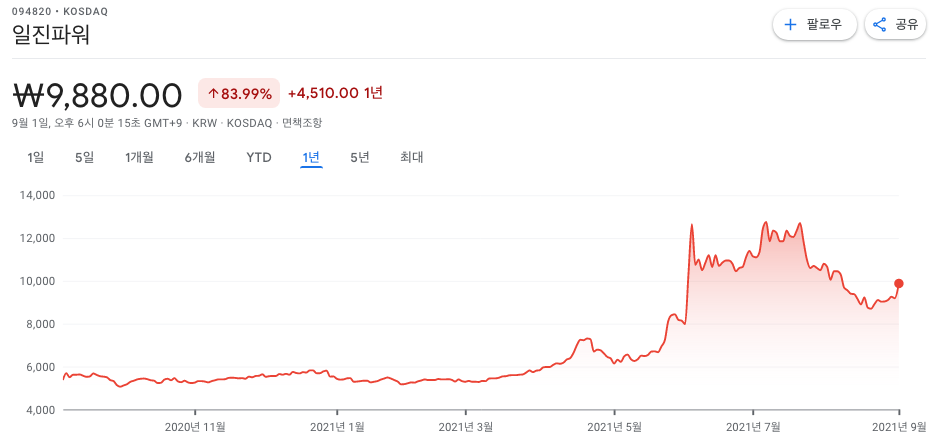Image resolution: width=929 pixels, height=443 pixels.
Task: Open the 면책조항 disclaimer link
Action: click(302, 123)
